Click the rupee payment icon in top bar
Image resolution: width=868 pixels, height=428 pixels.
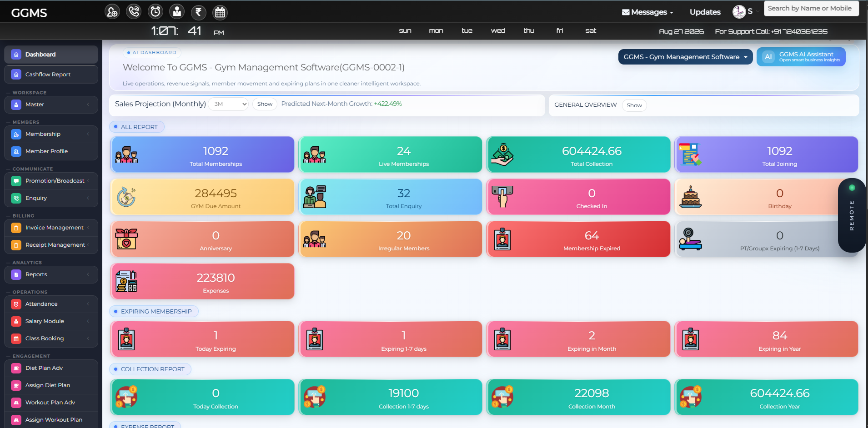pos(198,12)
